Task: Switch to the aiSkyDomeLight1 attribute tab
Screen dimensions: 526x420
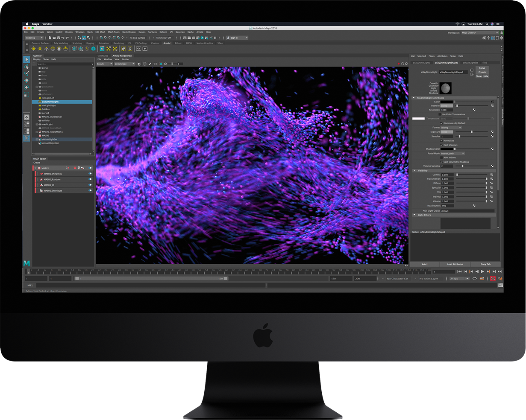Action: [x=421, y=63]
